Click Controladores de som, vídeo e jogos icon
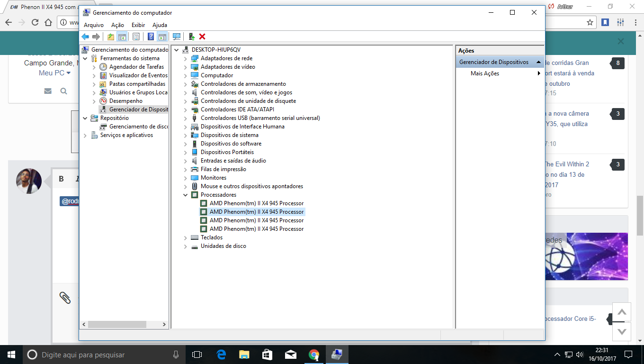The height and width of the screenshot is (364, 644). click(x=195, y=92)
